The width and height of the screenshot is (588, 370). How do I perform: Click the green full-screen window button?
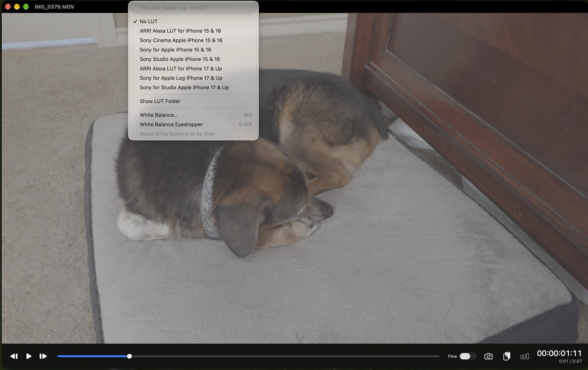point(26,7)
